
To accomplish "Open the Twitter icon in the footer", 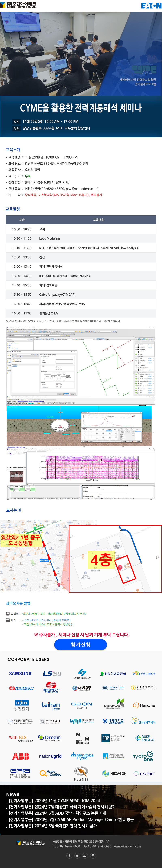I will 77,856.
